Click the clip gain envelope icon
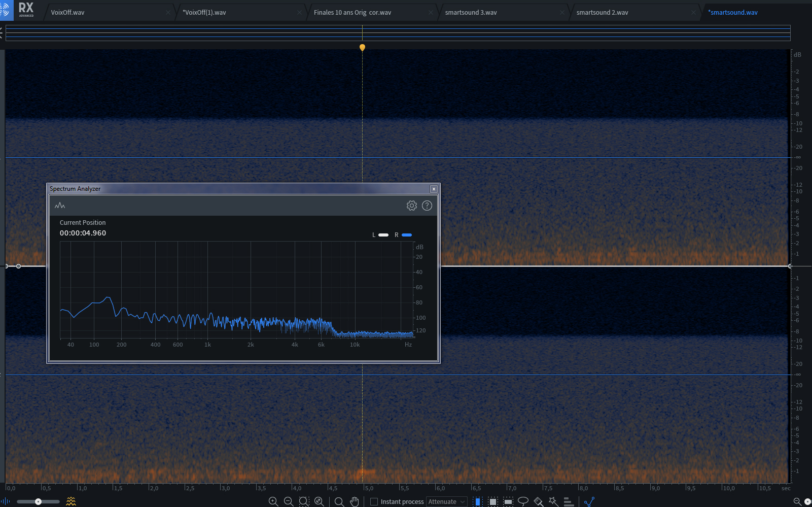Screen dimensions: 812x507 coord(589,501)
